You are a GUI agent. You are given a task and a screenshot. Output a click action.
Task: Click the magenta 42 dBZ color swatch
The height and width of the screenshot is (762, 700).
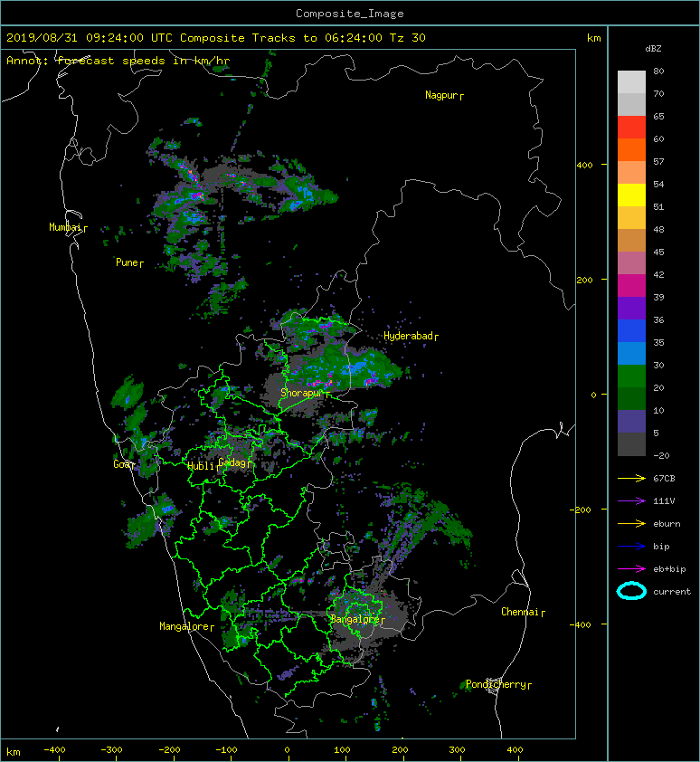tap(631, 286)
